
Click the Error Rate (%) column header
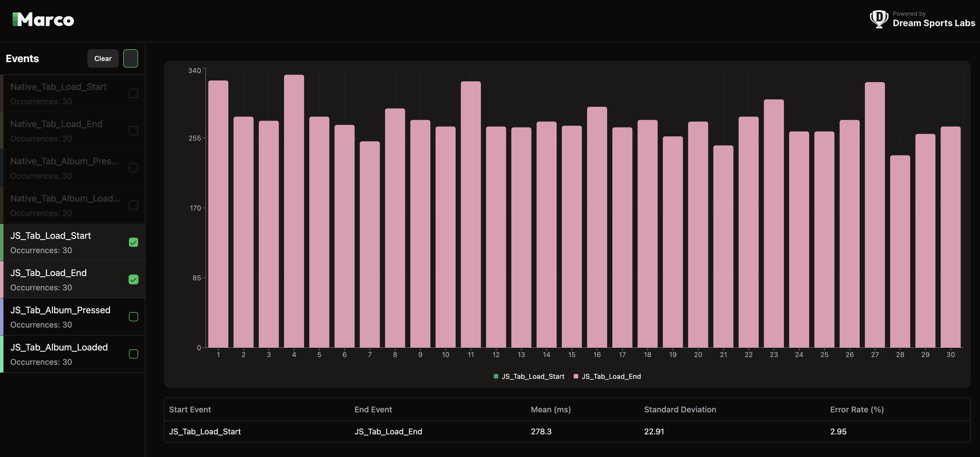pos(857,409)
